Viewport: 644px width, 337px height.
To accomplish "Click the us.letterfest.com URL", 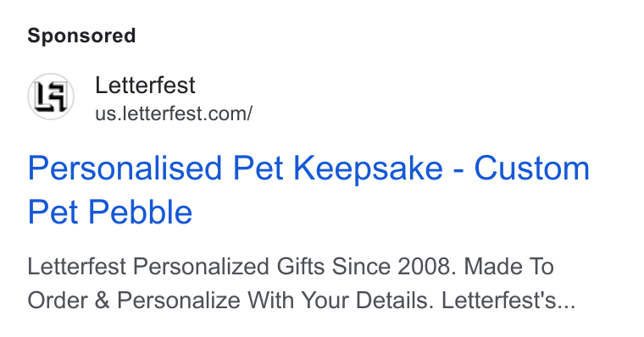I will point(174,113).
